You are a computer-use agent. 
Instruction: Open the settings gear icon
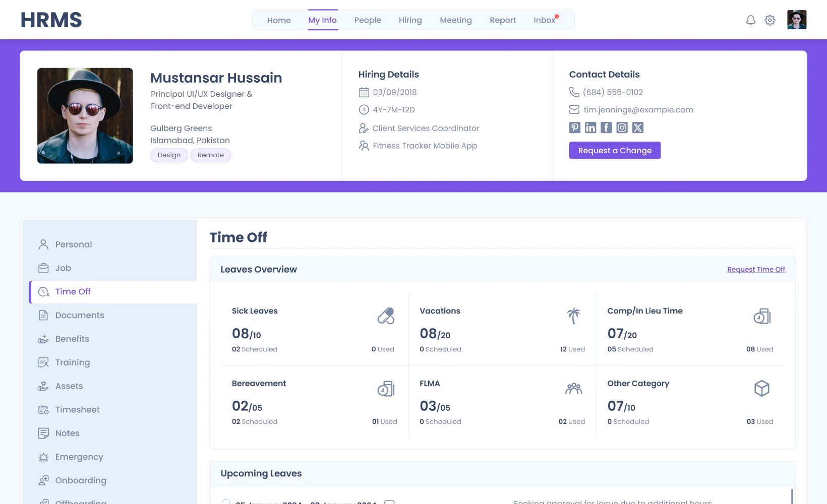(770, 20)
